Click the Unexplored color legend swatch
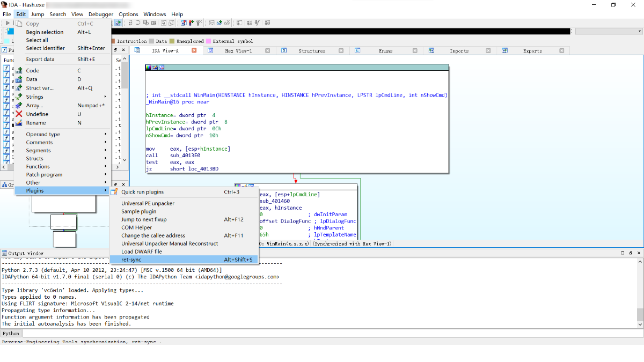The height and width of the screenshot is (362, 644). click(x=172, y=41)
